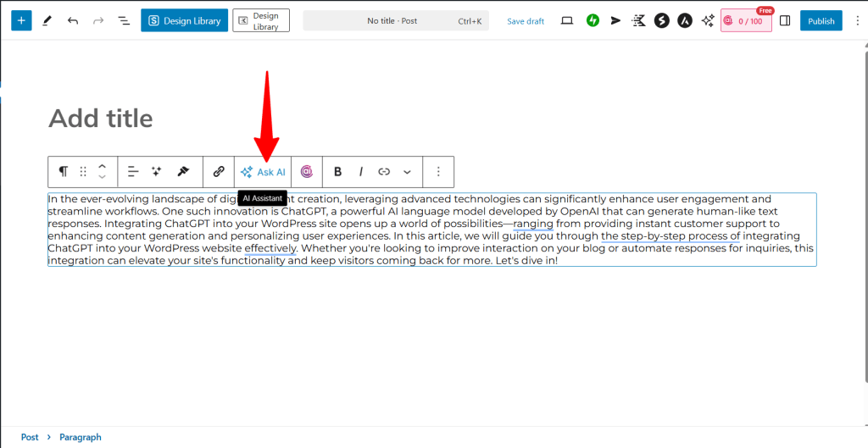Select the style brush icon
Screen dimensions: 868x448
pyautogui.click(x=183, y=171)
